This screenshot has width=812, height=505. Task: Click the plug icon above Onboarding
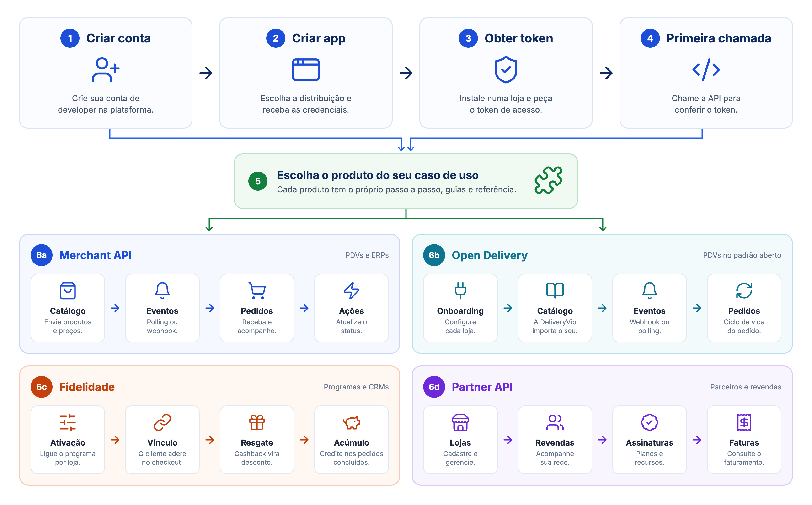pyautogui.click(x=460, y=291)
